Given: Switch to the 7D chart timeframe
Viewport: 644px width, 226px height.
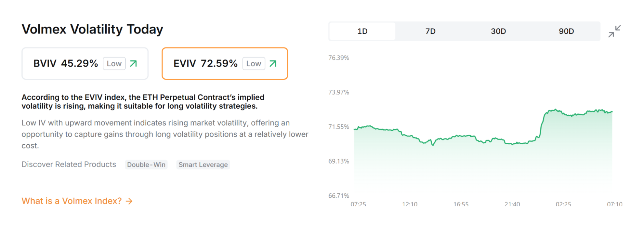Looking at the screenshot, I should tap(430, 31).
